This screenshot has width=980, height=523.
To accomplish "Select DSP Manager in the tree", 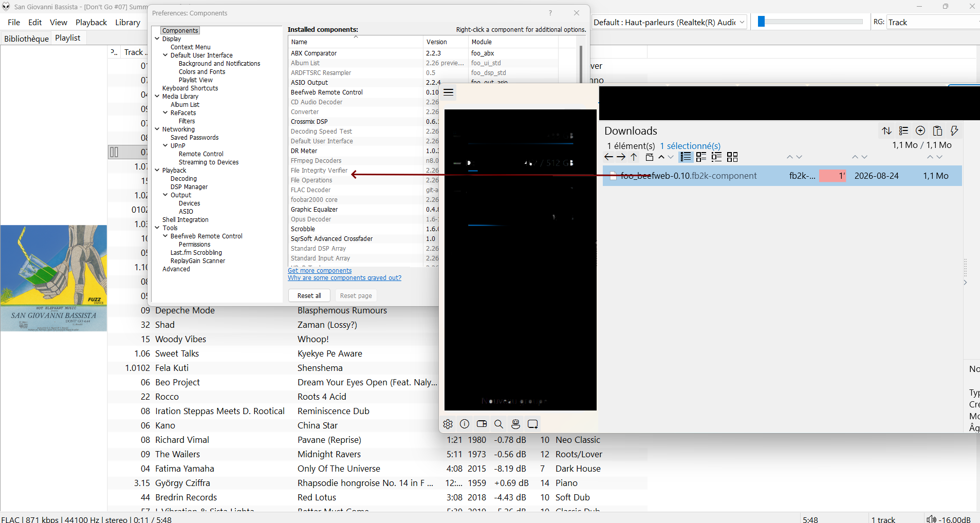I will [189, 186].
